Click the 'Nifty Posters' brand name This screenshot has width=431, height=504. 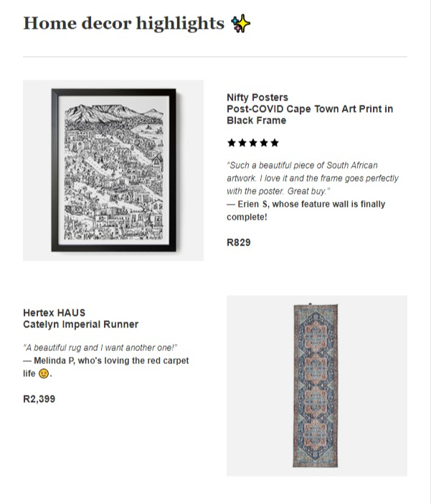coord(257,98)
